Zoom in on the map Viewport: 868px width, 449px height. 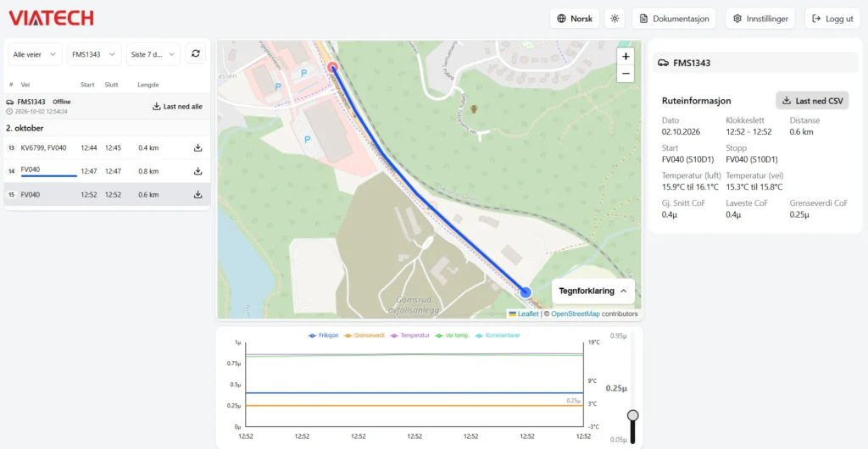pos(626,57)
